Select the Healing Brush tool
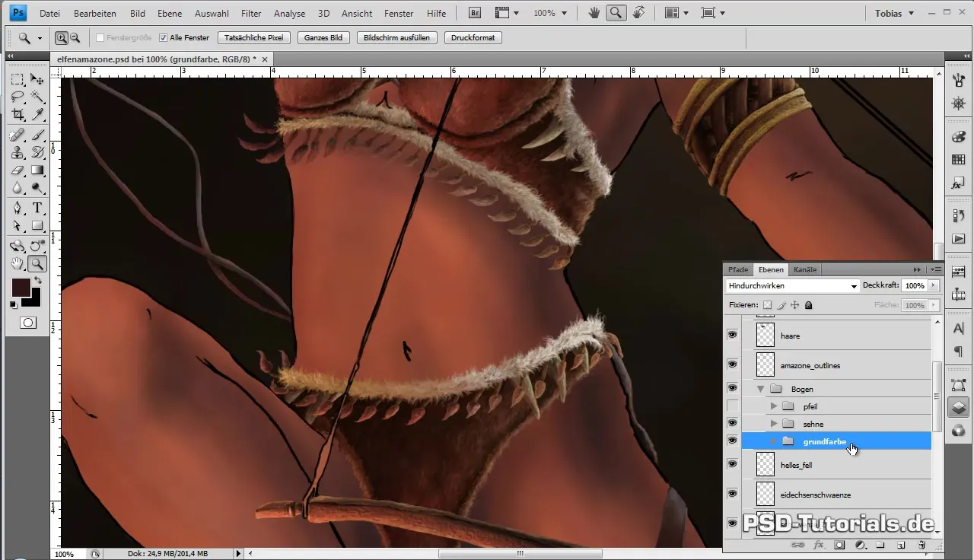The width and height of the screenshot is (974, 560). 18,135
